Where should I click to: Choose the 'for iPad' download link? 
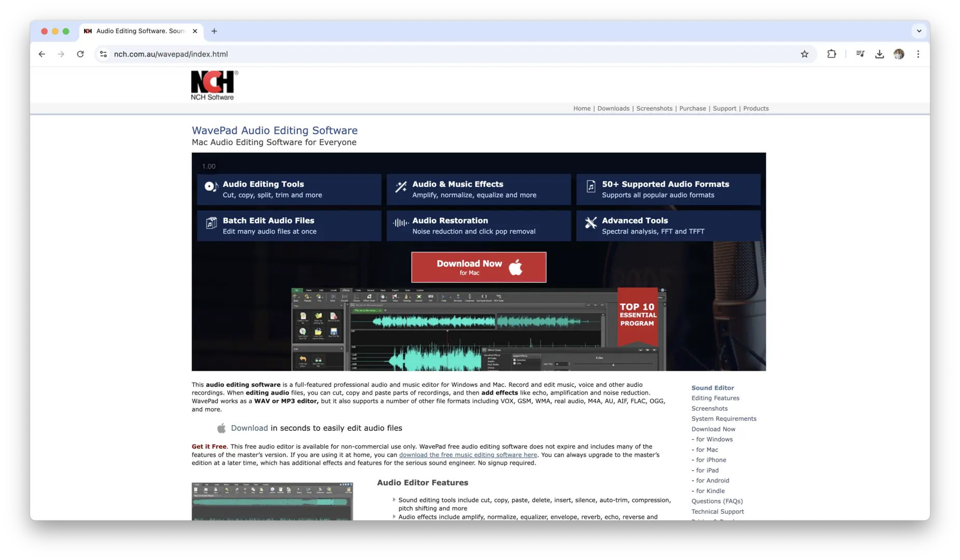coord(707,470)
